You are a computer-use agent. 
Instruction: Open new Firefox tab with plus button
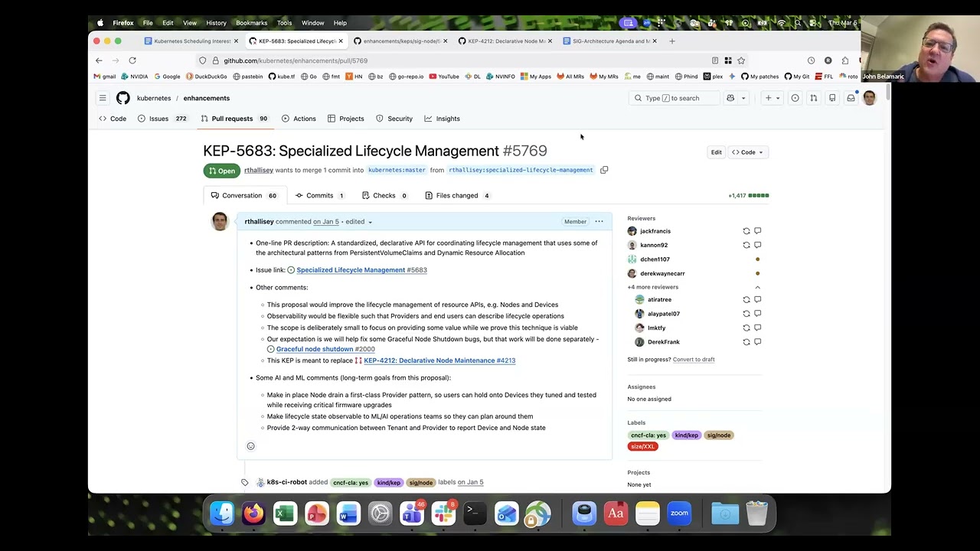tap(672, 41)
